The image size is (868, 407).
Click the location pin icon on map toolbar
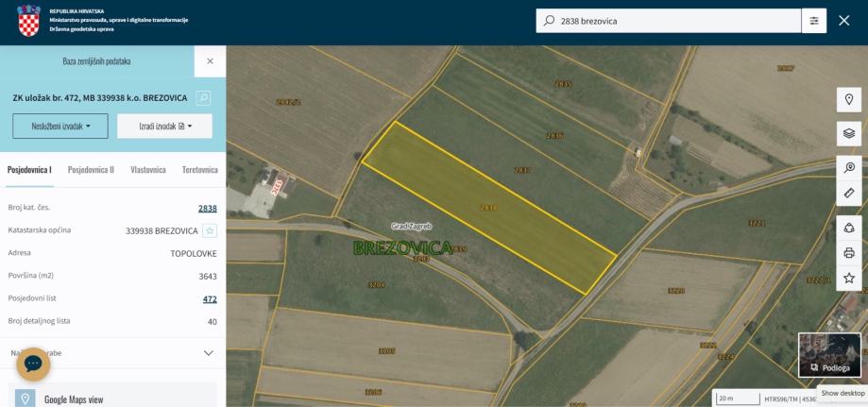[x=848, y=100]
